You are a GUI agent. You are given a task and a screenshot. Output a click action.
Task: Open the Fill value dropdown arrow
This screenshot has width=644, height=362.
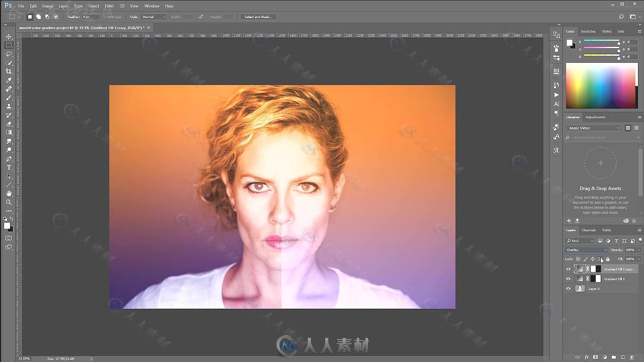[639, 259]
